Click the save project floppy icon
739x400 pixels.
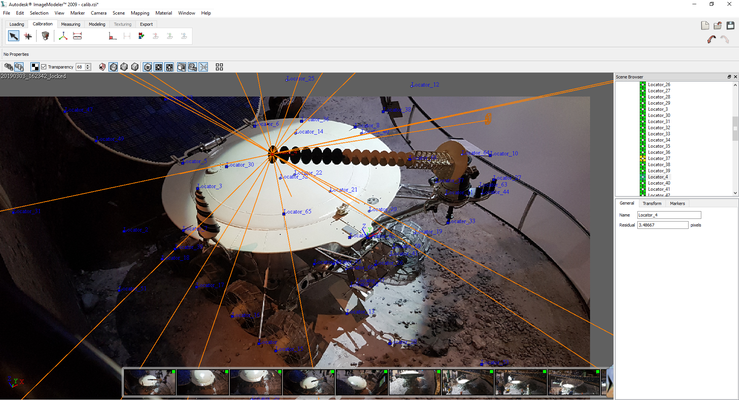[x=730, y=25]
